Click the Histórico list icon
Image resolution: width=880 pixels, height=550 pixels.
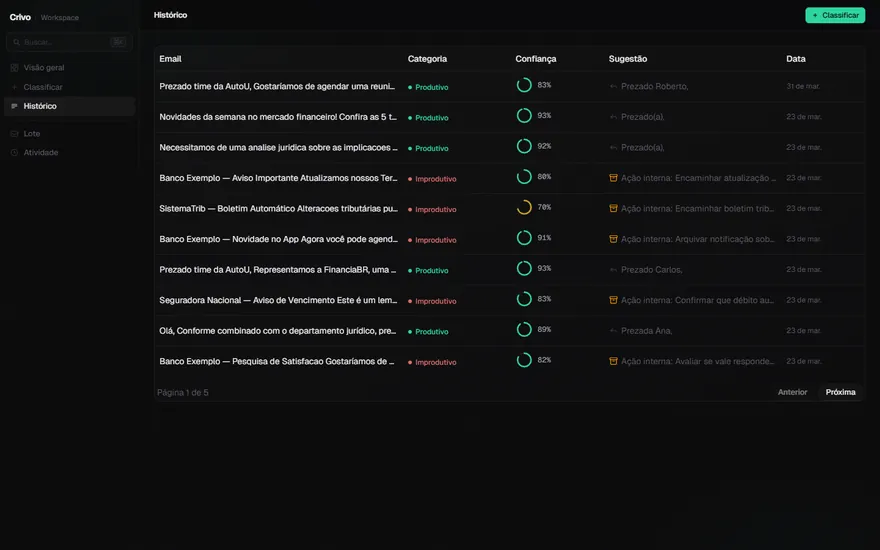tap(15, 106)
